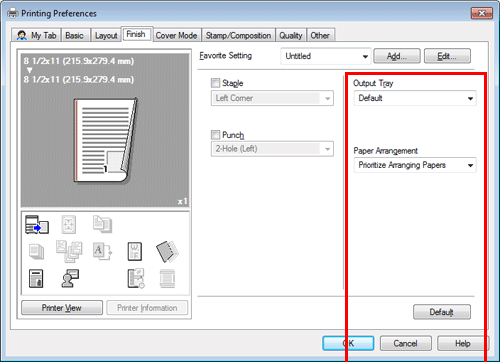Click the Add... favorite setting button
This screenshot has height=362, width=500.
[397, 56]
